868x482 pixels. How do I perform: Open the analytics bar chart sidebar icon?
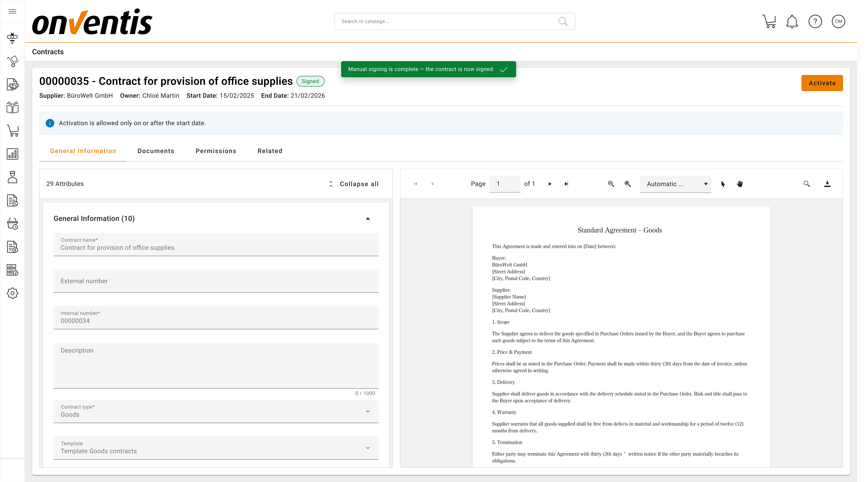(13, 154)
